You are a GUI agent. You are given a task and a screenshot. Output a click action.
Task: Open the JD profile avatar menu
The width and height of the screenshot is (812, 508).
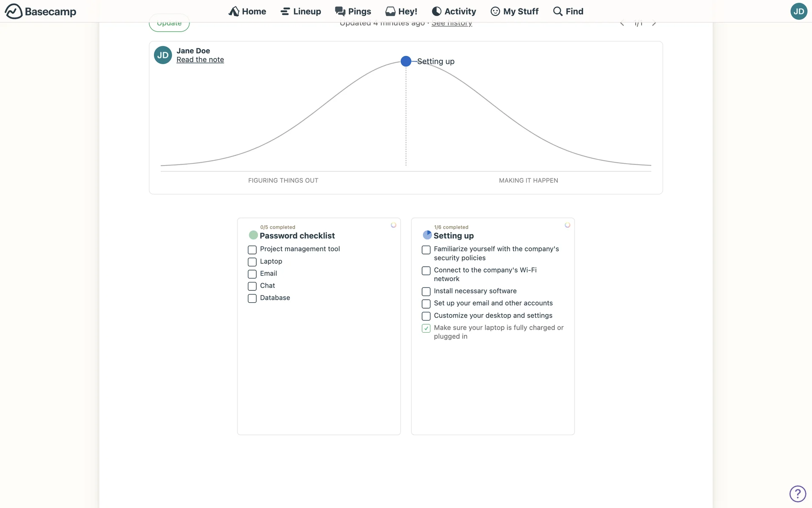pos(798,11)
